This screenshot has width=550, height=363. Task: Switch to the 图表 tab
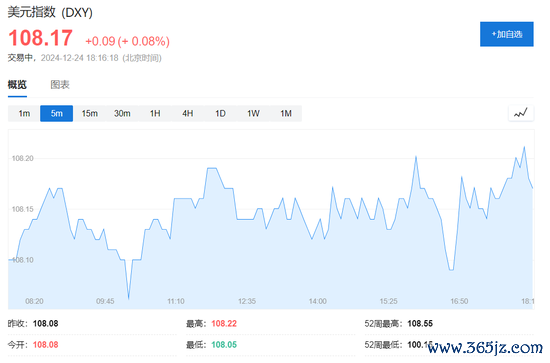click(60, 85)
